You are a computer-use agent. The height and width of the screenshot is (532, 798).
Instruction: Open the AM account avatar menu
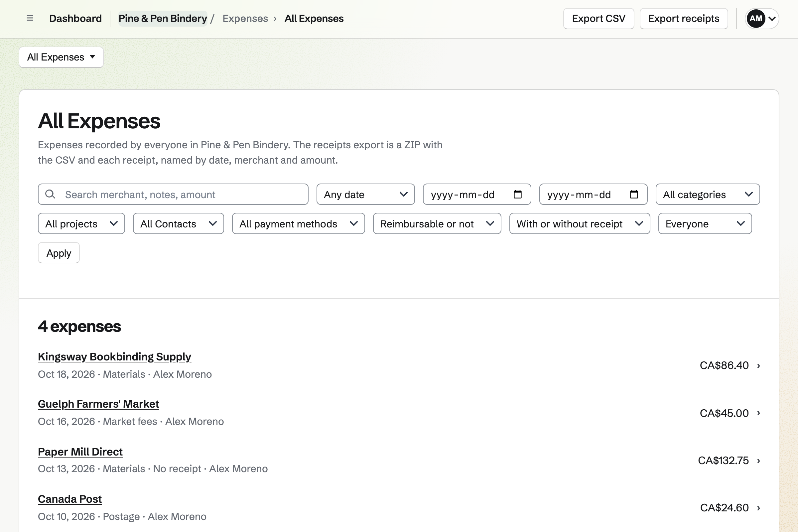[x=762, y=18]
